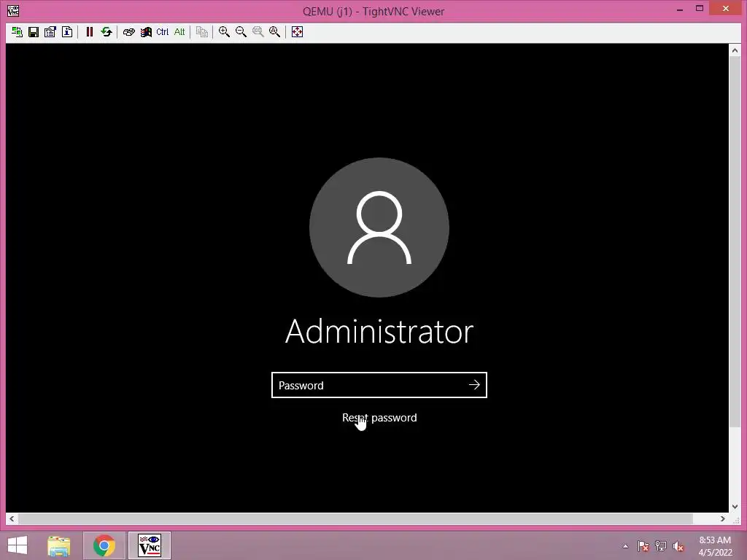Refresh the remote screen icon

point(107,32)
